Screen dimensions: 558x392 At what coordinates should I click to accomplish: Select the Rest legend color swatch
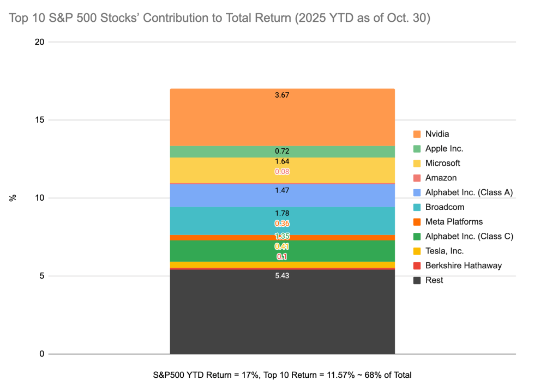[417, 280]
